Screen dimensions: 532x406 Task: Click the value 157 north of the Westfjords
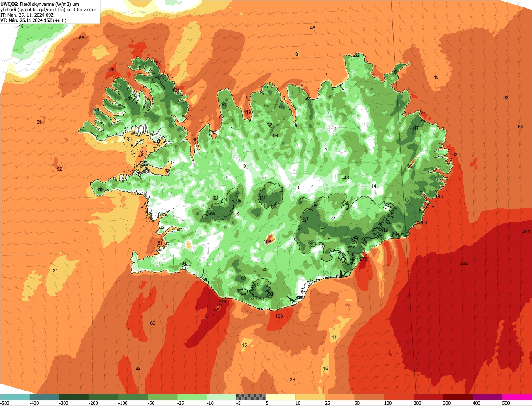click(x=157, y=63)
